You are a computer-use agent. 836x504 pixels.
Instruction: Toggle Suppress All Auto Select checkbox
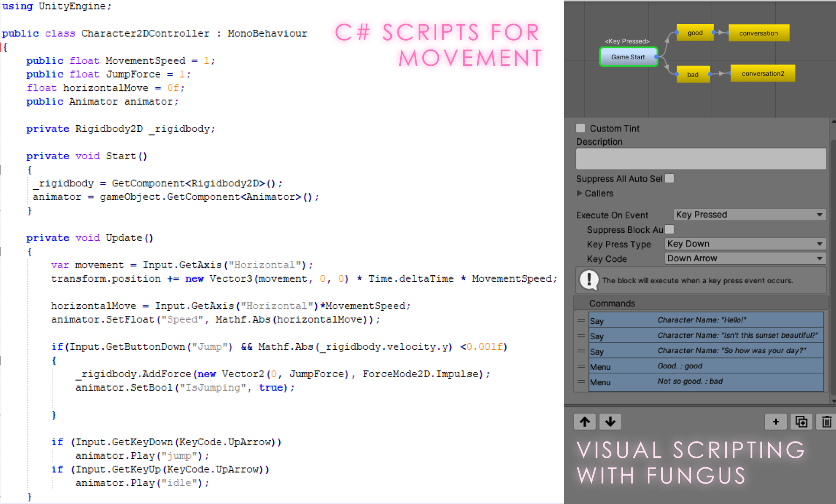[x=669, y=178]
